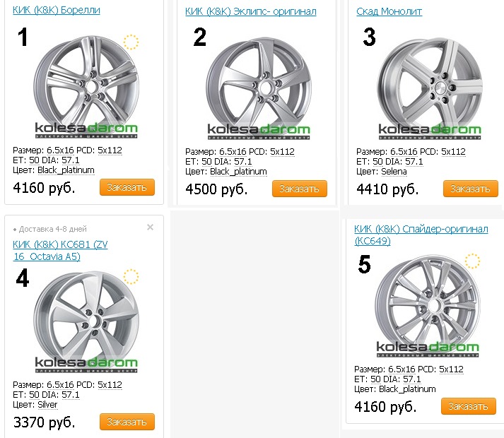
Task: Order the Эклипс-оригинал wheel for 4500 руб.
Action: 300,189
